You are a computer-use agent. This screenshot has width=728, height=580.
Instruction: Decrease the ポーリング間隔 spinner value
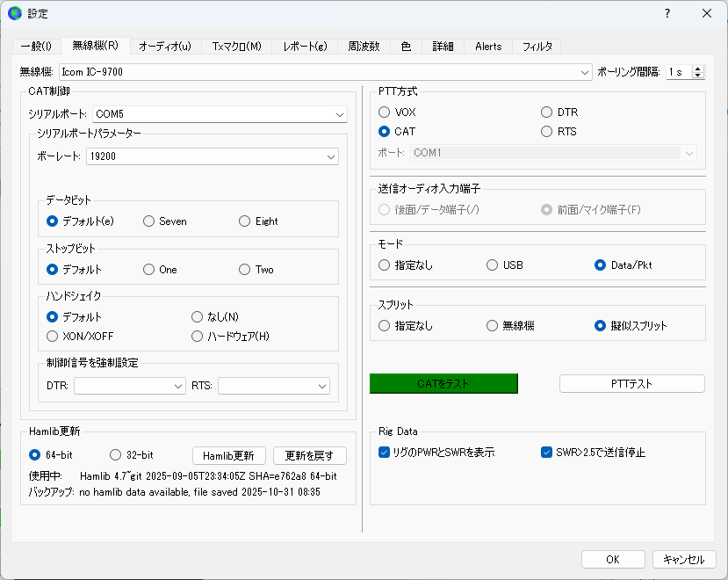tap(697, 76)
